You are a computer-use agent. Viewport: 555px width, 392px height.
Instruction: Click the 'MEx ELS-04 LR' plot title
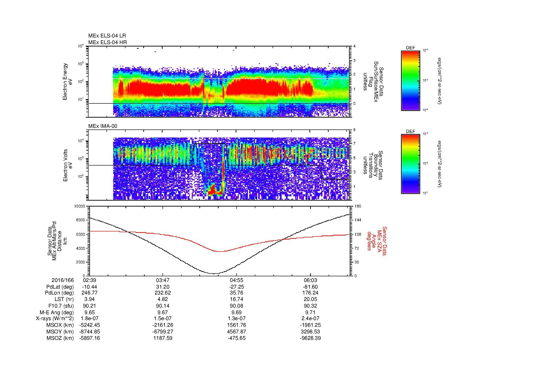click(x=107, y=36)
